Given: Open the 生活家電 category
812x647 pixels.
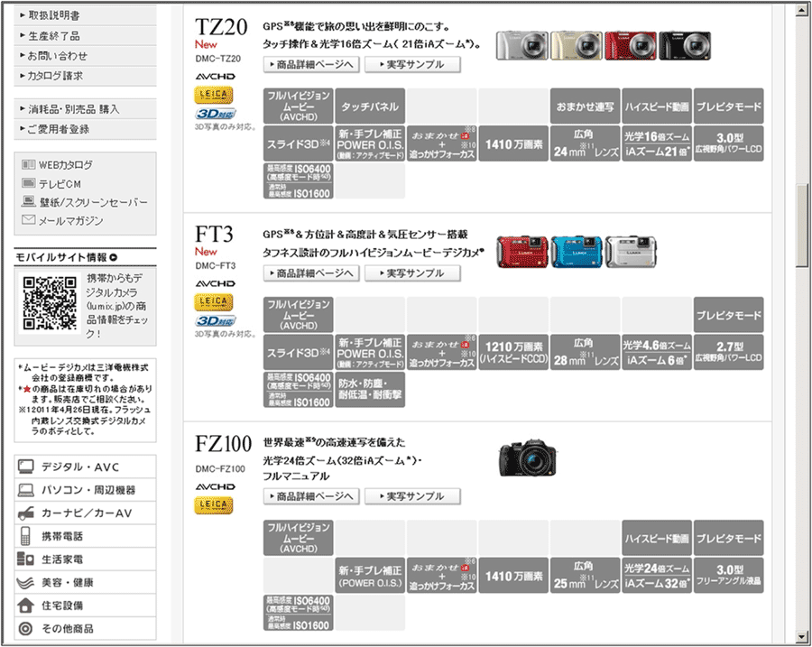Looking at the screenshot, I should coord(86,559).
